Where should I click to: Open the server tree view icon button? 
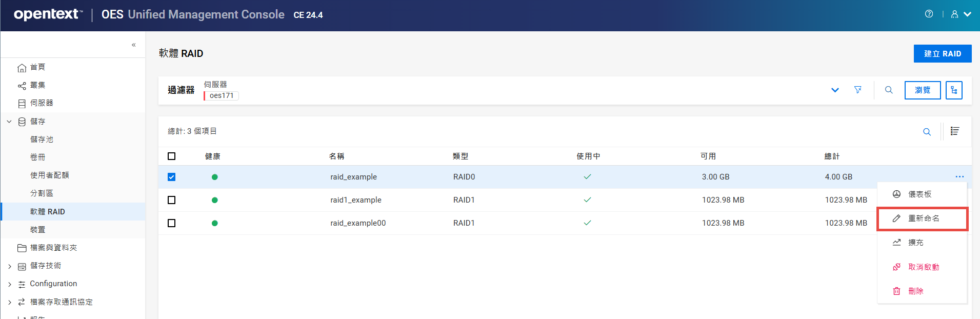pyautogui.click(x=954, y=90)
